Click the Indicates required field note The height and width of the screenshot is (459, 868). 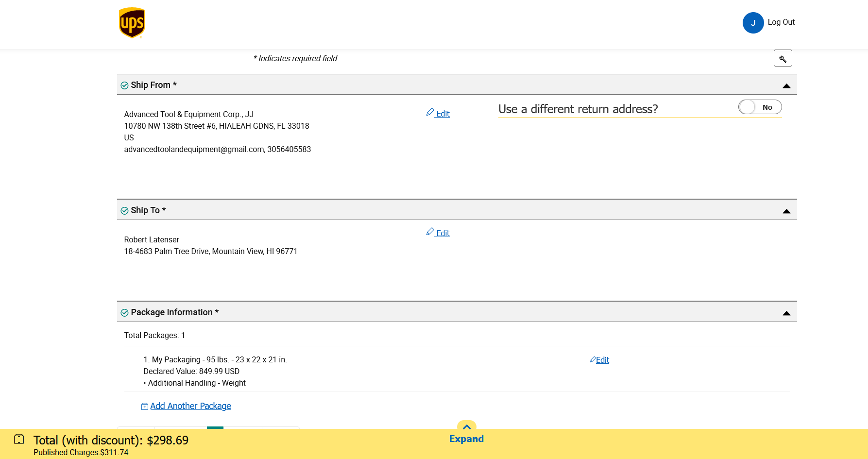[295, 59]
